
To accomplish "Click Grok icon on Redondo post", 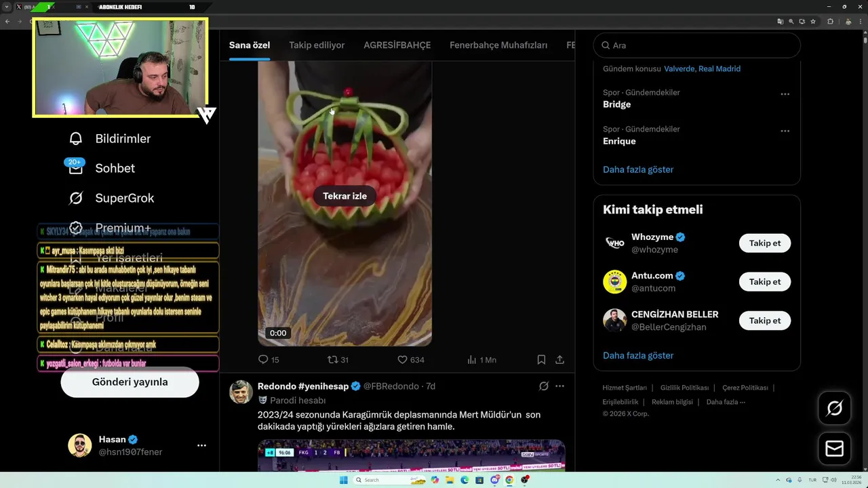I will pyautogui.click(x=543, y=386).
